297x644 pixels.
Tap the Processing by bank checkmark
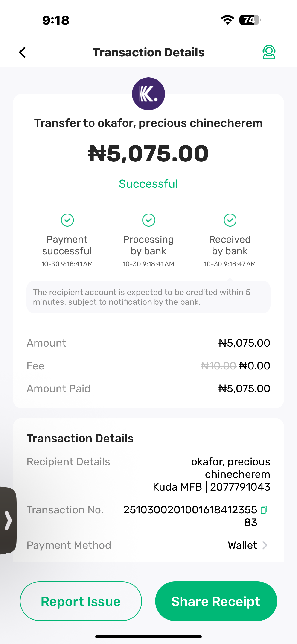148,220
